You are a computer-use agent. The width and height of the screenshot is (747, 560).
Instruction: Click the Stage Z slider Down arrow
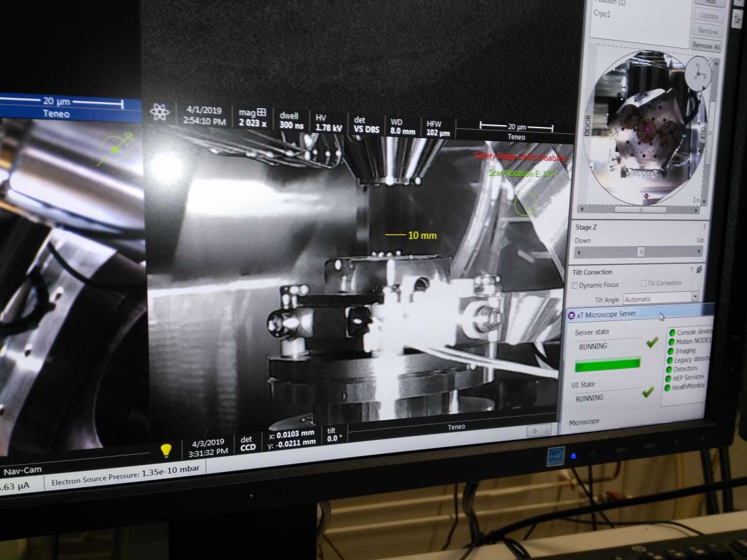pos(578,253)
